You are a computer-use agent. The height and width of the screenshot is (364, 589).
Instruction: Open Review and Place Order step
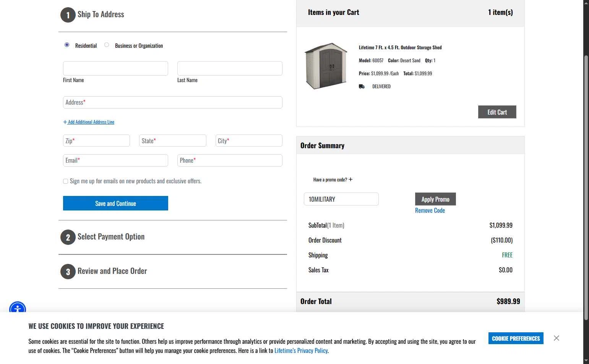(112, 271)
